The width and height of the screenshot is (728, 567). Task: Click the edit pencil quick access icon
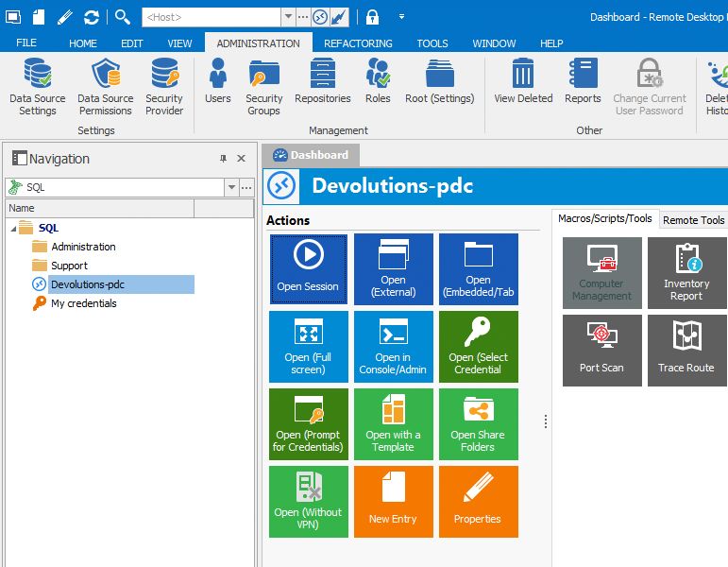pyautogui.click(x=64, y=17)
